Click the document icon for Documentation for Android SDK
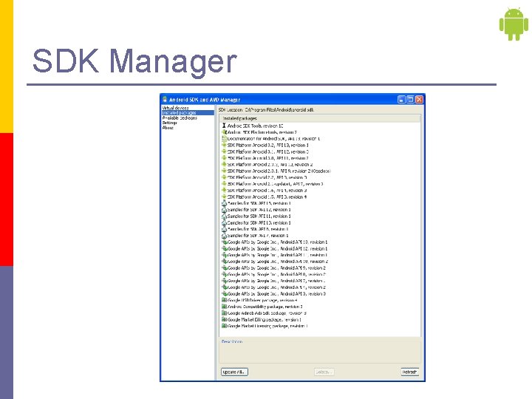The width and height of the screenshot is (532, 399). pos(224,138)
